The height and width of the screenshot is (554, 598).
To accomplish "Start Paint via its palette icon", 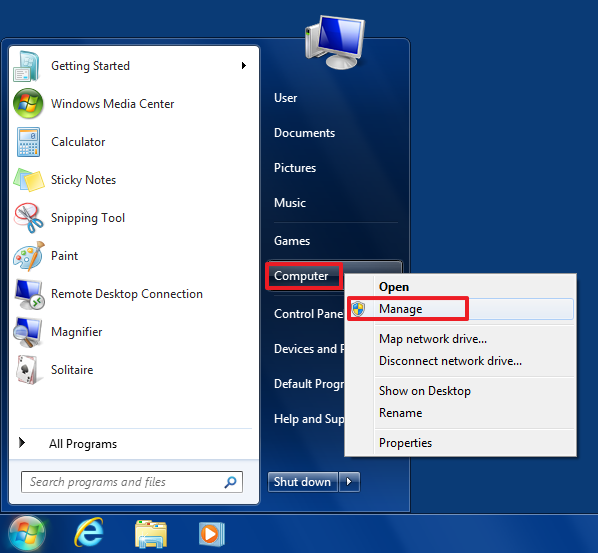I will [29, 256].
